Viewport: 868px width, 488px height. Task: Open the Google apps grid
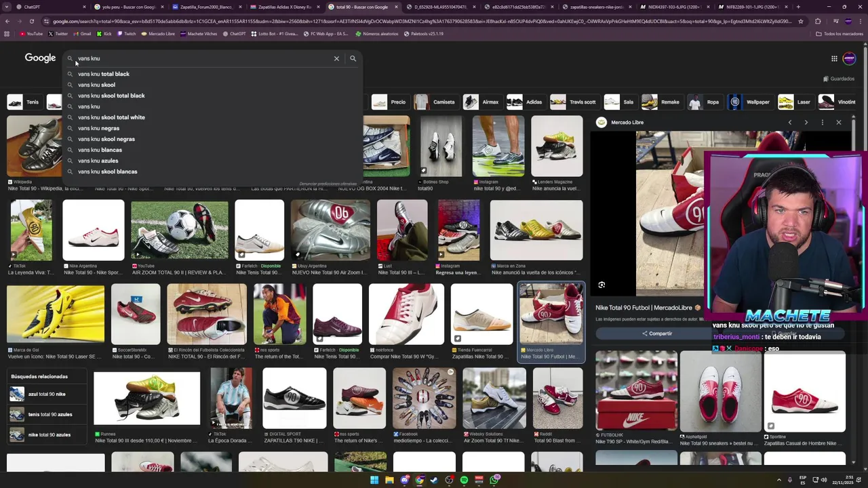click(x=834, y=58)
